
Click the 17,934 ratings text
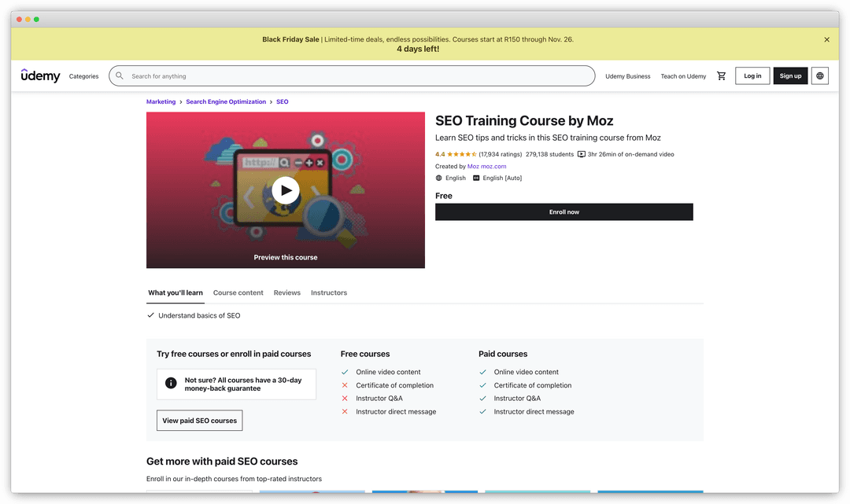pos(501,154)
